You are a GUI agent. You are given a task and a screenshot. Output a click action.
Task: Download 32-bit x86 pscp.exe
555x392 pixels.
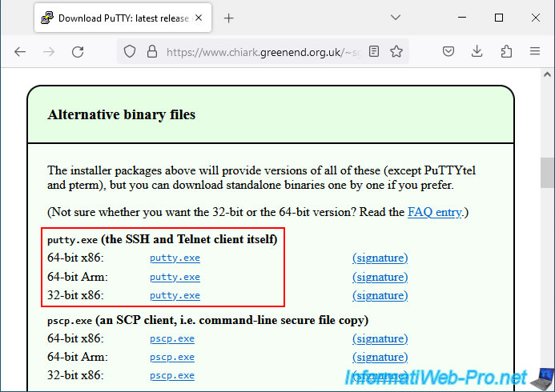[x=172, y=375]
